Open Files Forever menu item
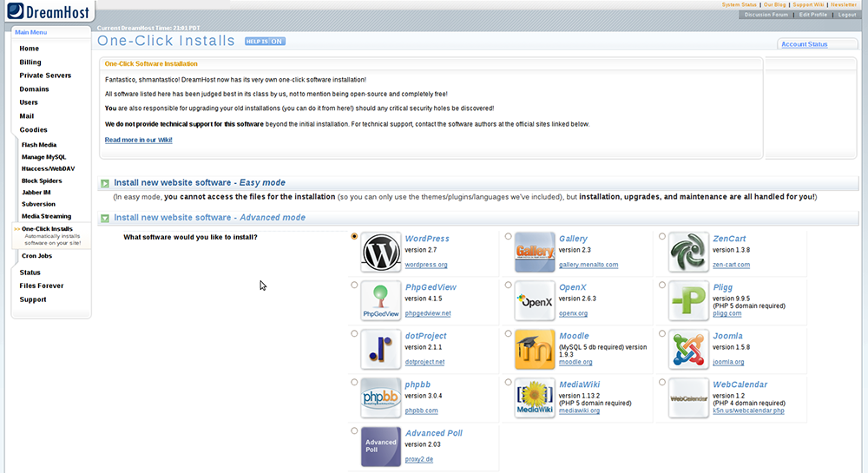This screenshot has height=473, width=868. (x=42, y=286)
